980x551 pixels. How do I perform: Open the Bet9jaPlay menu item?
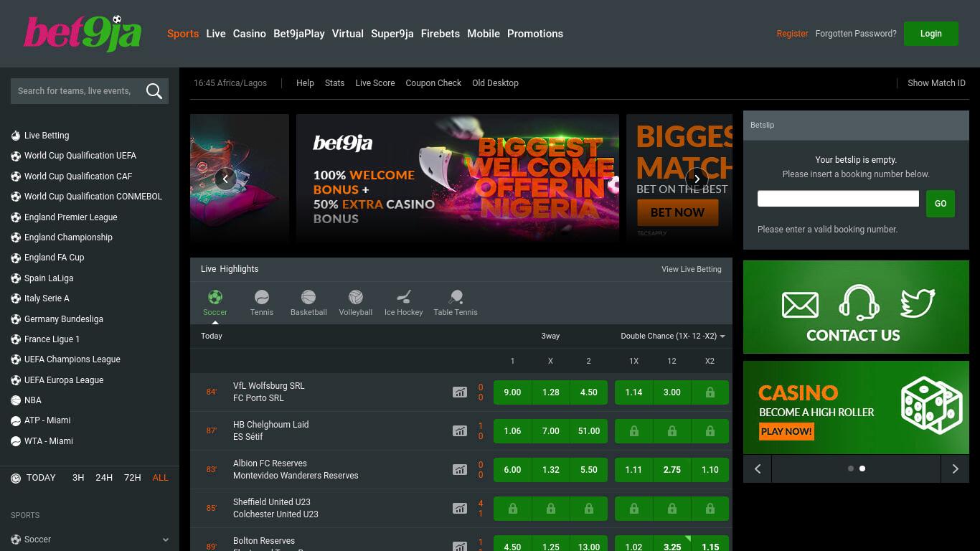click(x=299, y=34)
